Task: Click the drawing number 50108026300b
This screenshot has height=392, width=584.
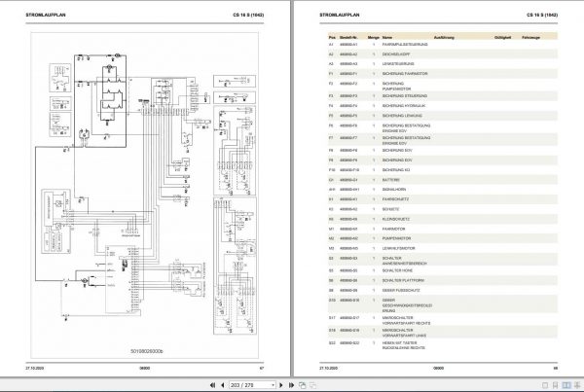Action: coord(147,351)
